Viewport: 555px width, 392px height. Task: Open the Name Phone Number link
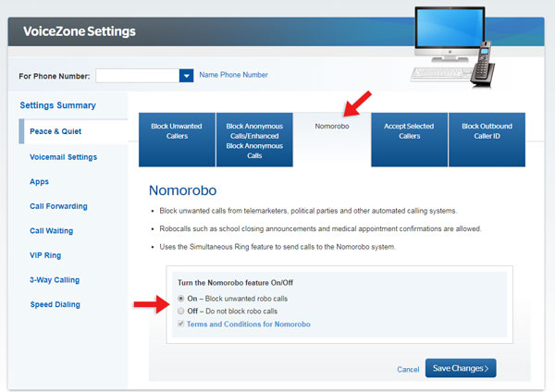click(x=233, y=75)
